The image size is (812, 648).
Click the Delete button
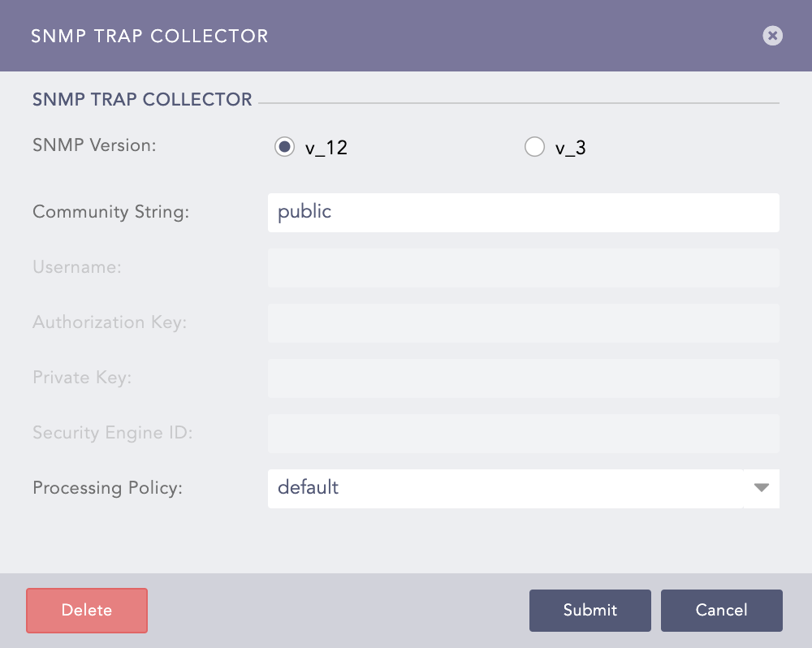click(86, 611)
